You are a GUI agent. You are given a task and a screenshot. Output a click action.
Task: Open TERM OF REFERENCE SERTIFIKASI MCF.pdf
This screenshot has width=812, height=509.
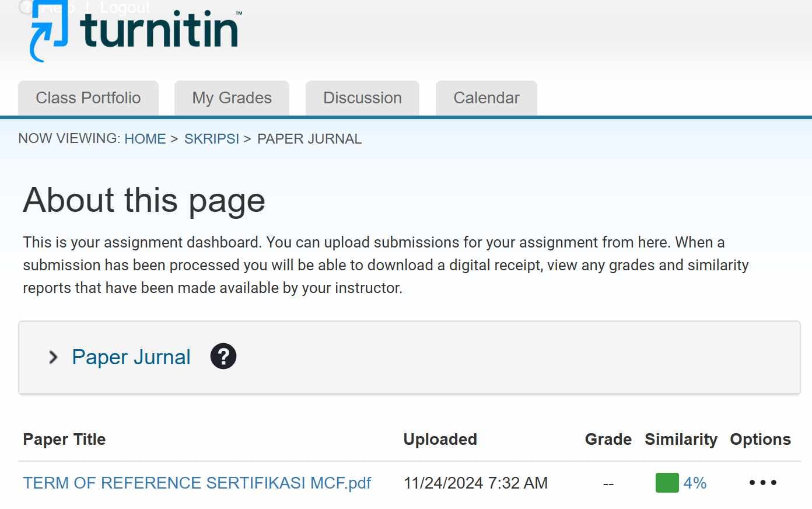click(x=197, y=483)
